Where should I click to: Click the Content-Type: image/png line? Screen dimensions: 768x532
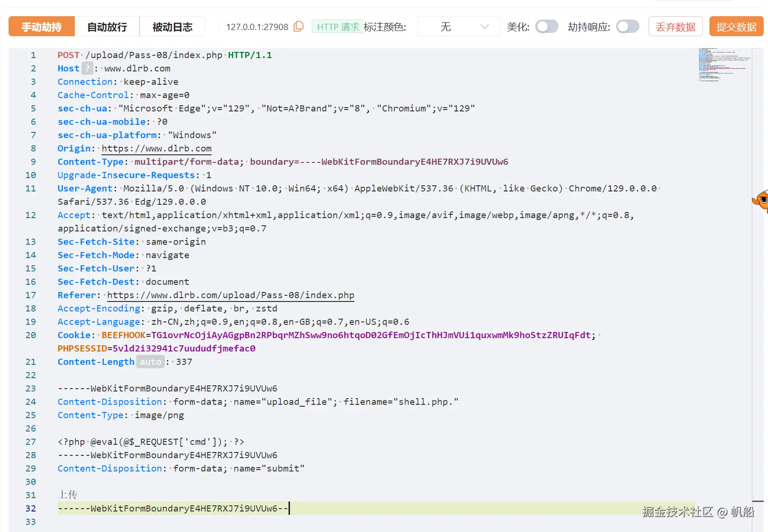(121, 415)
